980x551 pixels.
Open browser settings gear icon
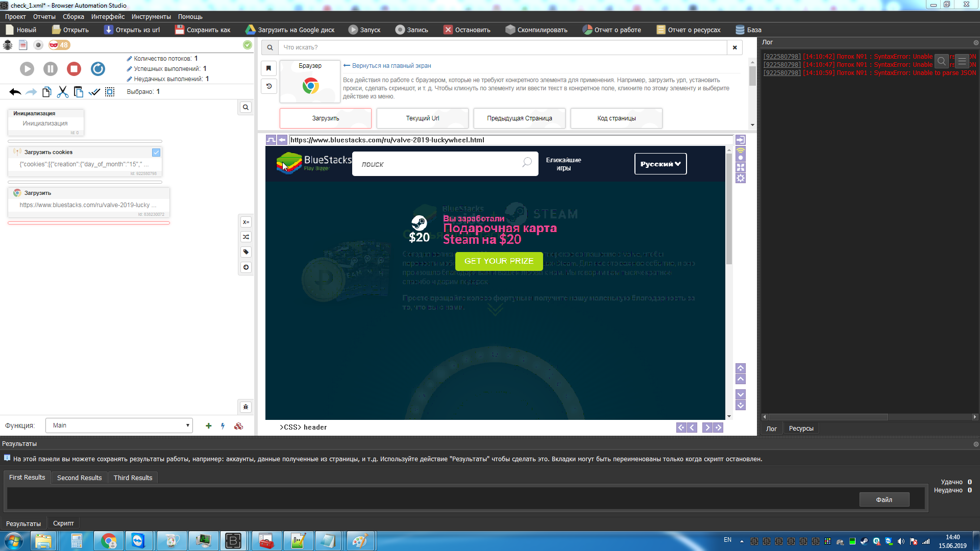(x=741, y=178)
